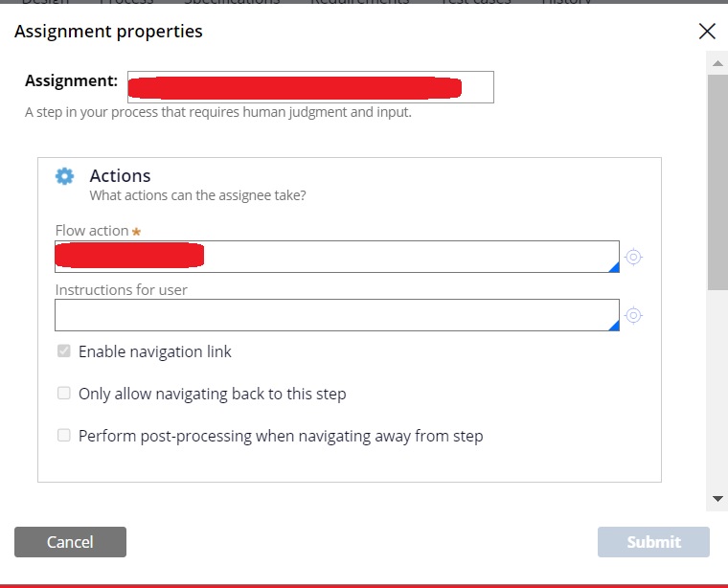728x588 pixels.
Task: Click the scrollbar up arrow
Action: pos(717,63)
